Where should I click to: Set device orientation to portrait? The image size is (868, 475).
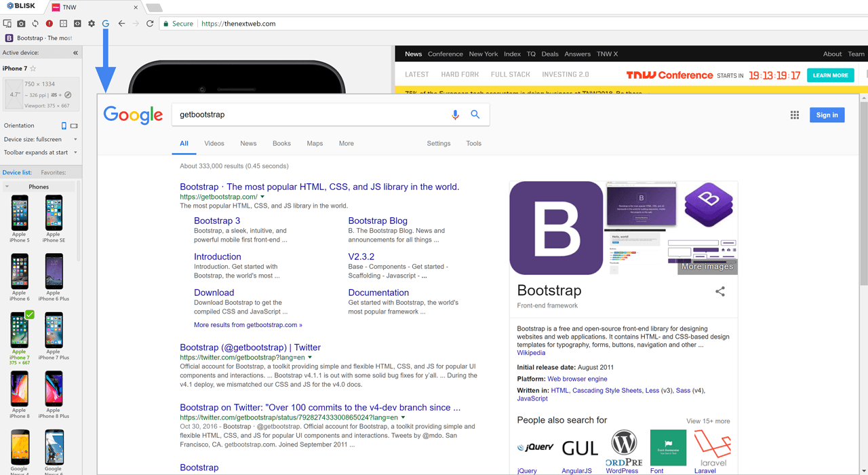tap(63, 126)
